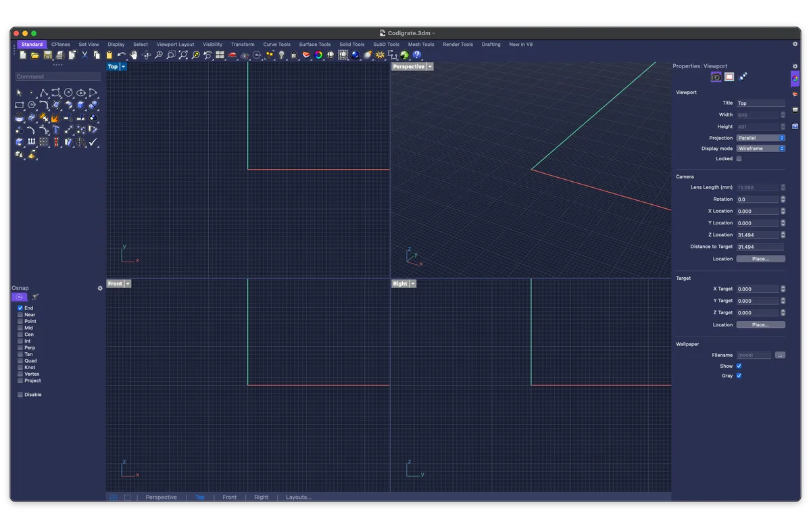Click the Wallpaper filename browse button
This screenshot has width=811, height=532.
780,356
